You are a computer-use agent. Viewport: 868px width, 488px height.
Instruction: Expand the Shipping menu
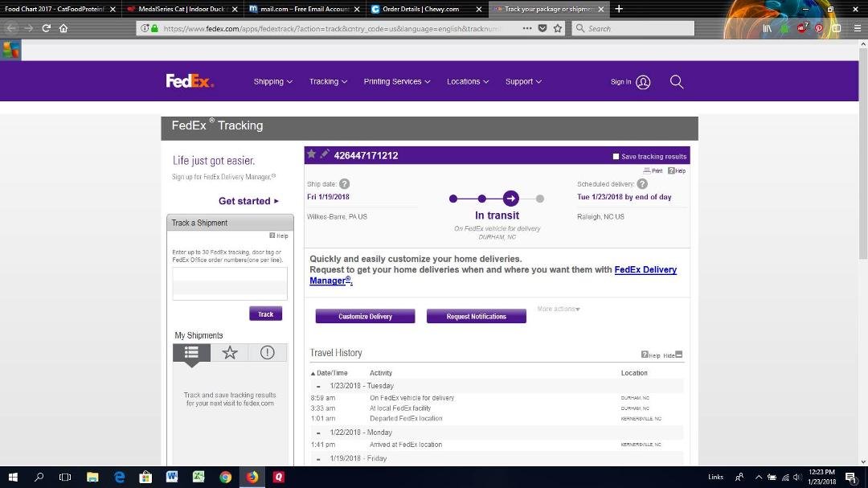tap(273, 81)
